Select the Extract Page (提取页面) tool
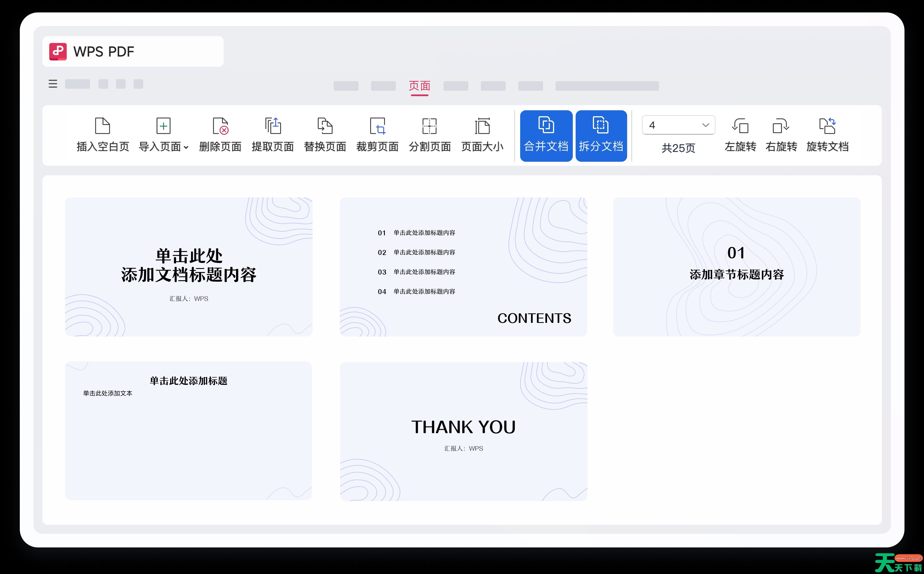924x574 pixels. point(273,126)
